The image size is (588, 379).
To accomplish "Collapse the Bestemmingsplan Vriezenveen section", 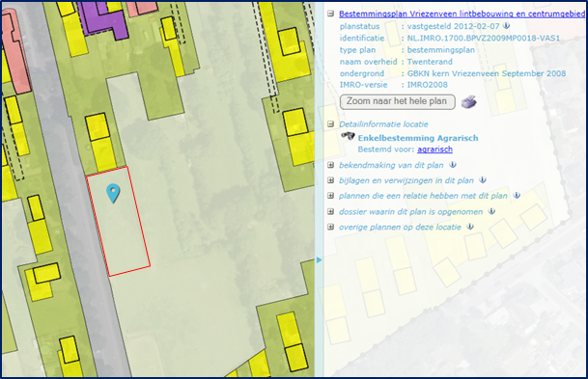I will tap(330, 14).
